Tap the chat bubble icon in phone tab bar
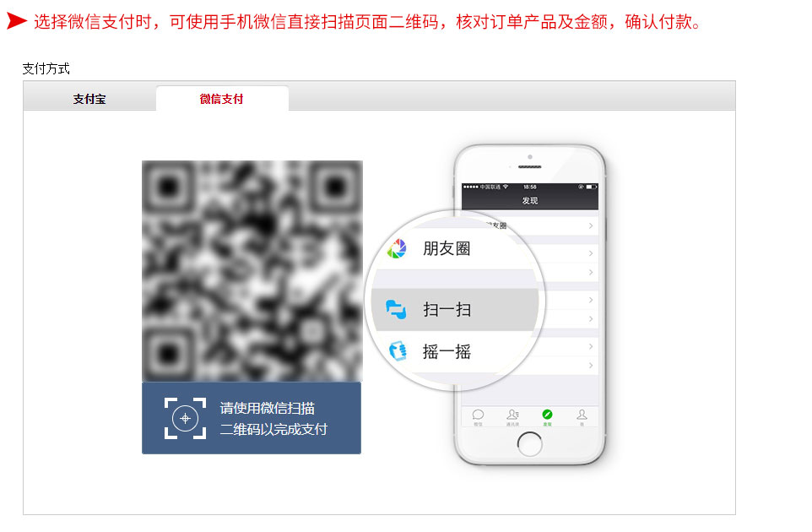Viewport: 812px width, 532px height. [478, 415]
